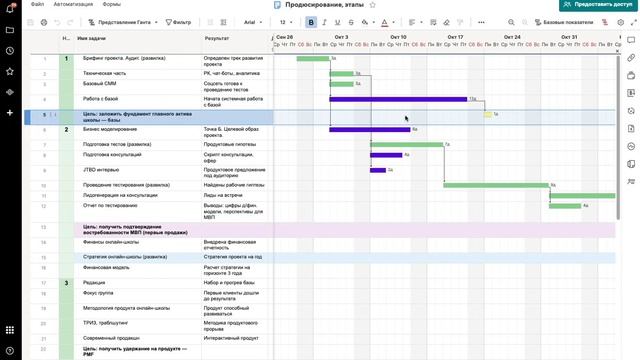Toggle the critical path red icon
640x360 pixels.
pos(605,22)
